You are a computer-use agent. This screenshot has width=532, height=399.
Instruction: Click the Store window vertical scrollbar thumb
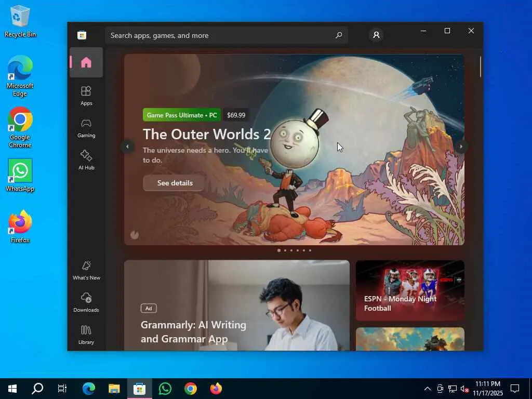click(x=481, y=67)
